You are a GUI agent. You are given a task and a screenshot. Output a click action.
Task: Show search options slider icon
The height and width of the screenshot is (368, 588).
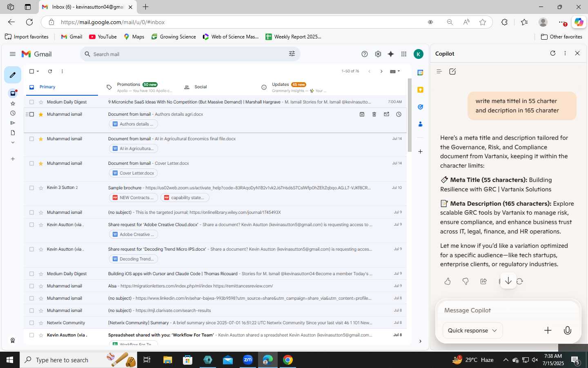292,54
